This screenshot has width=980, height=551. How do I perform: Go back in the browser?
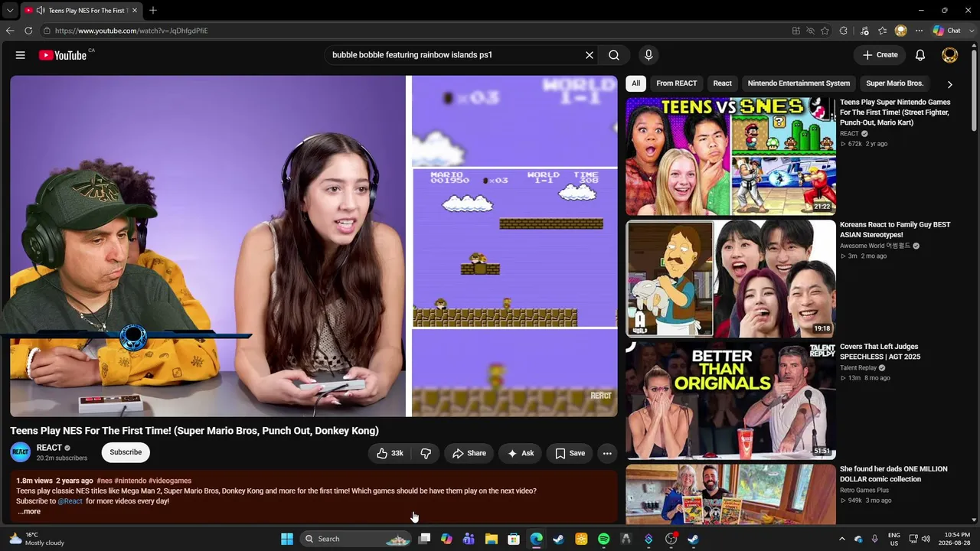[10, 31]
